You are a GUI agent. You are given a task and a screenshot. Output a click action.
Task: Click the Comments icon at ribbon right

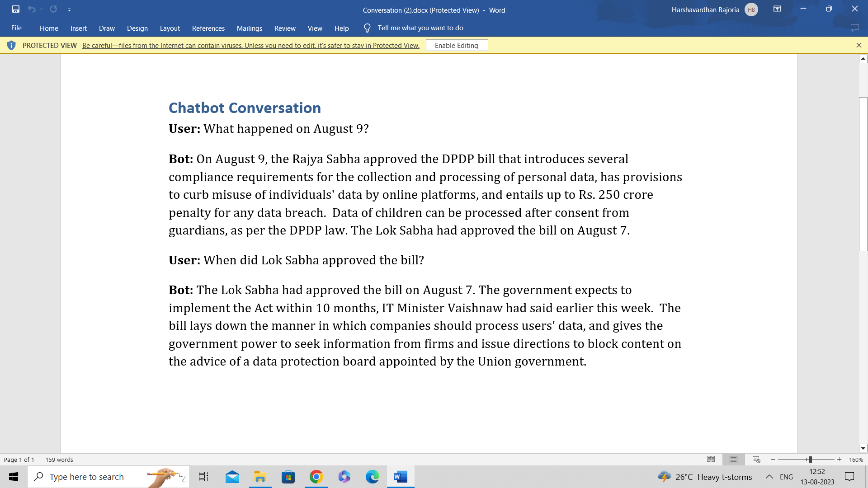854,28
